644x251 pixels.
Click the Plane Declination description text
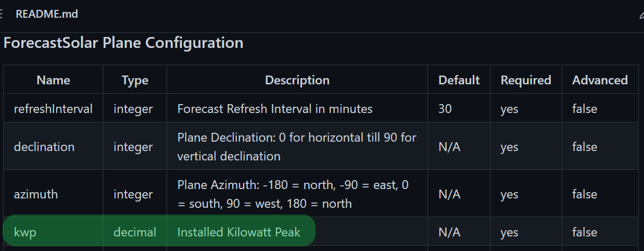pos(296,147)
